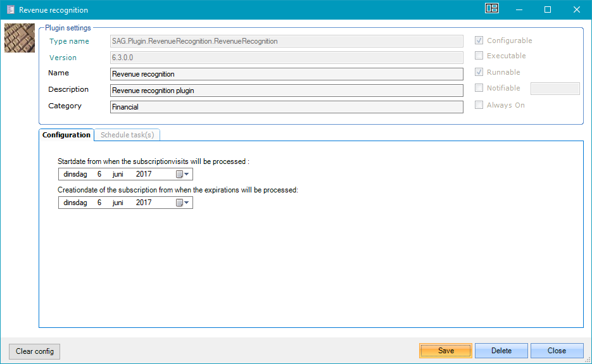Enable the Executable checkbox
592x364 pixels.
click(x=479, y=56)
